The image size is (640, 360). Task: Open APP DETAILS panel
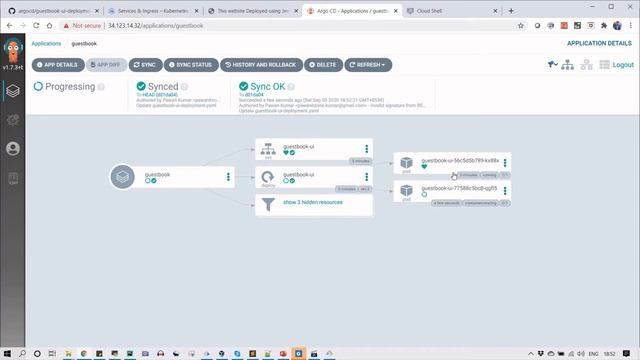point(58,65)
